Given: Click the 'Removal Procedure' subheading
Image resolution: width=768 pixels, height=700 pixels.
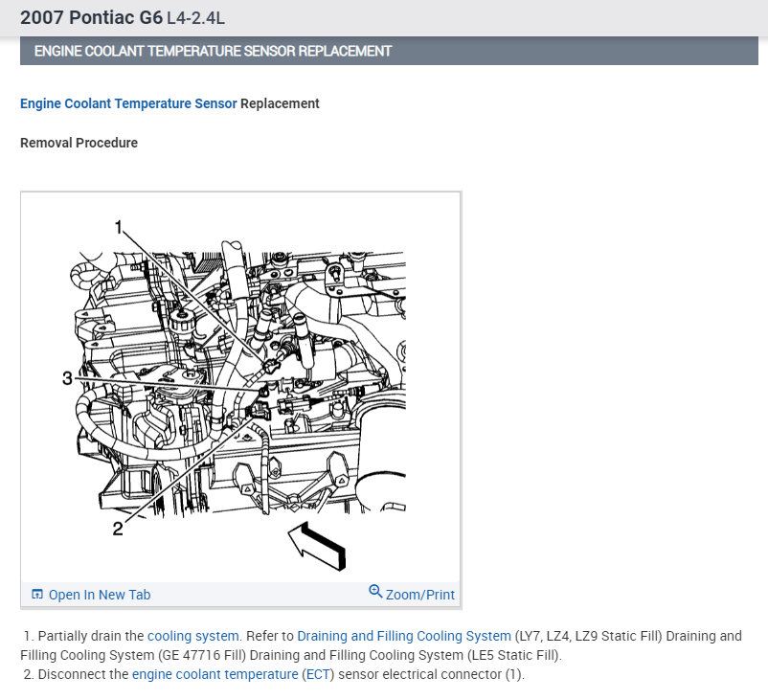Looking at the screenshot, I should 79,143.
